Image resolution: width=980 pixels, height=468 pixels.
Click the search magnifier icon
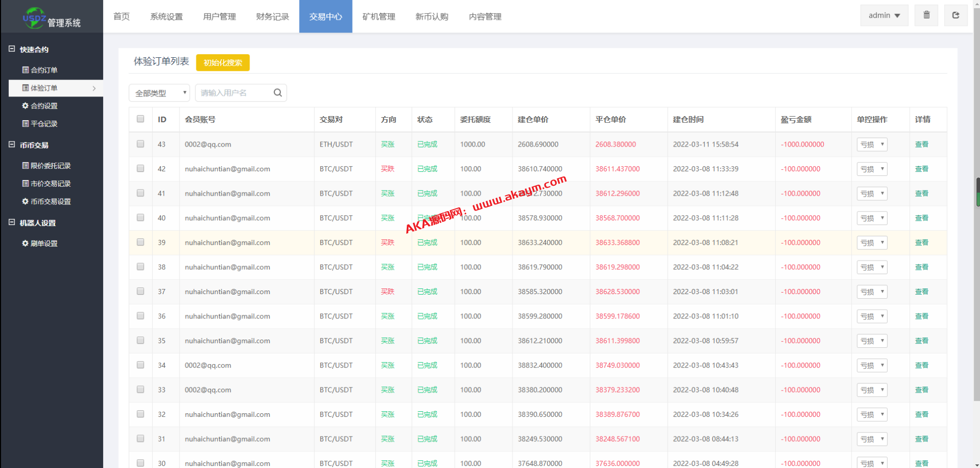(277, 93)
